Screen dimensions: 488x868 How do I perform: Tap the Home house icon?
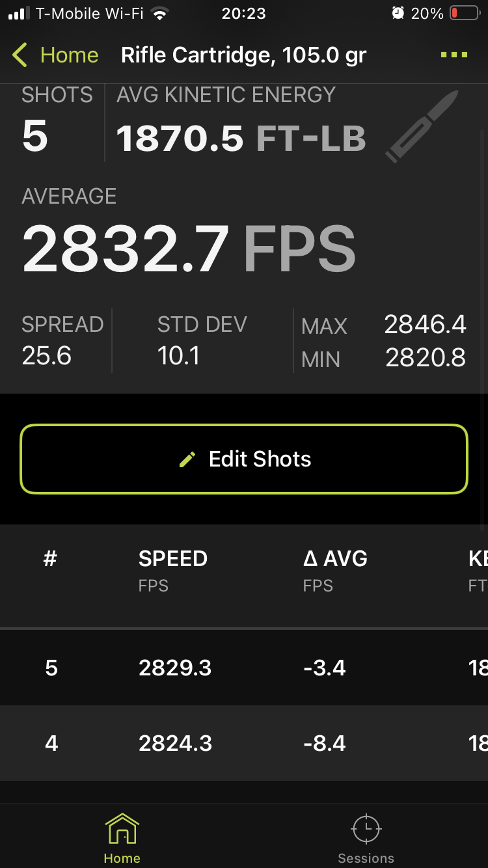pos(122,829)
